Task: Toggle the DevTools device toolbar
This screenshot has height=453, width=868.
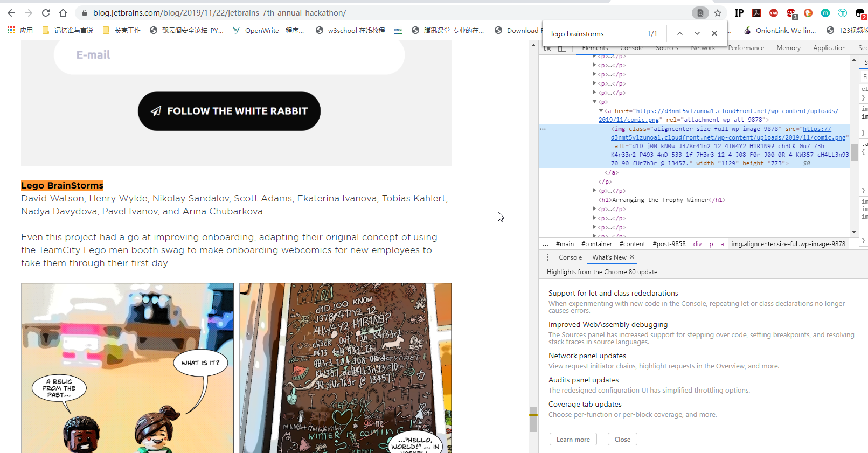Action: (x=562, y=48)
